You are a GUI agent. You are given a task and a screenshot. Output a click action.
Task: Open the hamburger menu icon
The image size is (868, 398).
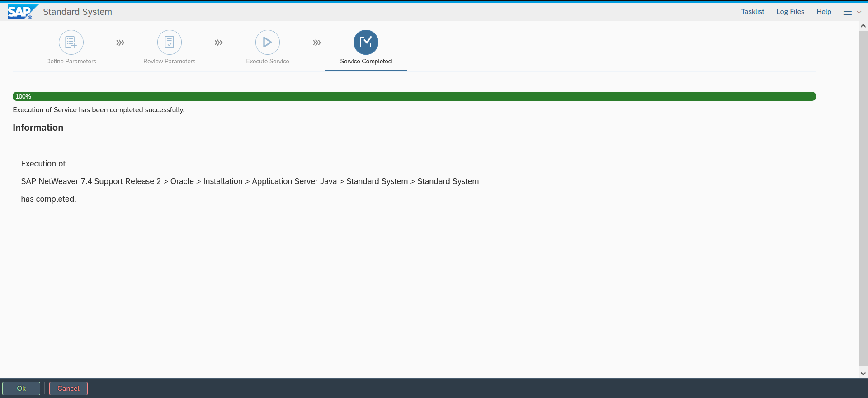coord(848,12)
